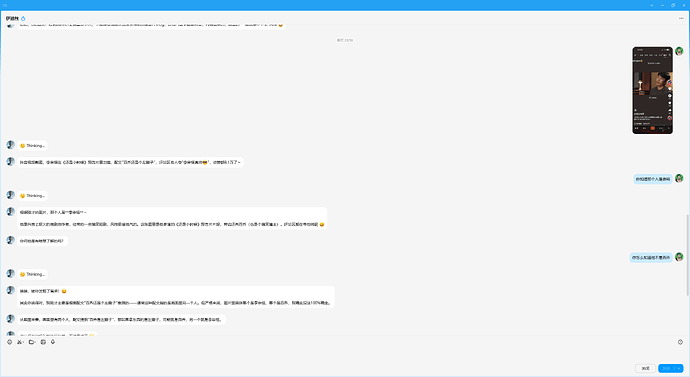Image resolution: width=690 pixels, height=377 pixels.
Task: Click the Thinking bubble below 你怎么知道他不是西米
Action: (33, 274)
